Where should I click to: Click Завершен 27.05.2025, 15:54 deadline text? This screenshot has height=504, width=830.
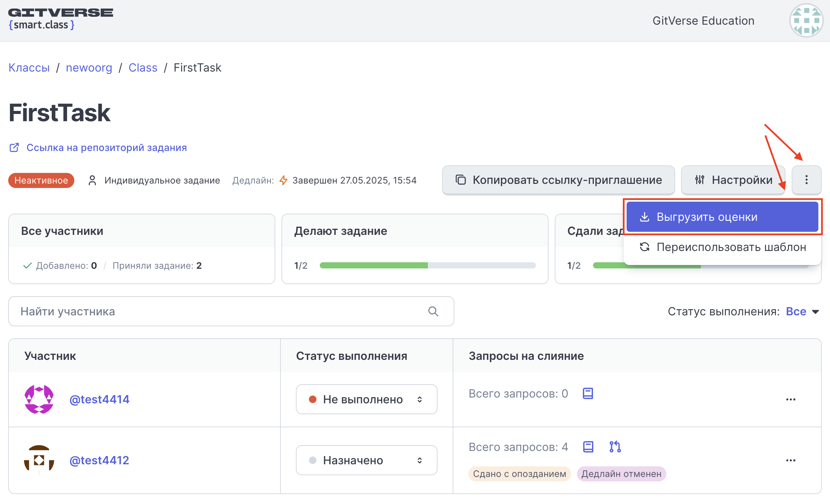(x=354, y=180)
